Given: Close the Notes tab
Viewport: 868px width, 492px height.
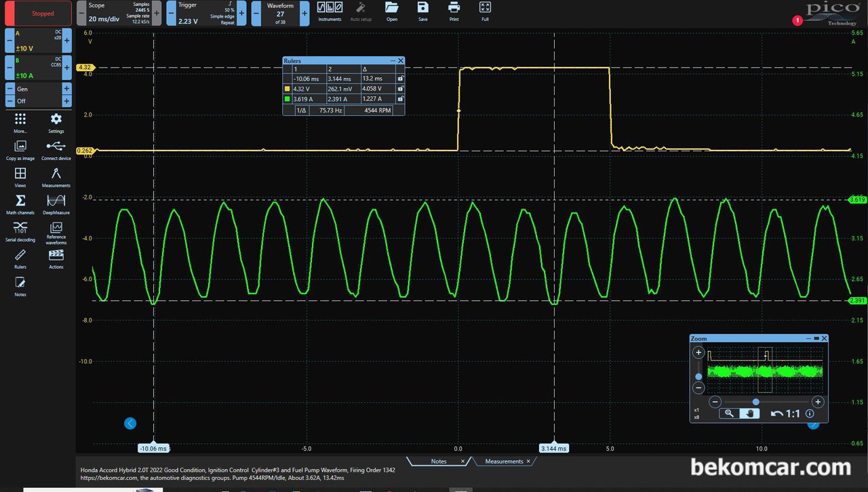Looking at the screenshot, I should pyautogui.click(x=462, y=462).
